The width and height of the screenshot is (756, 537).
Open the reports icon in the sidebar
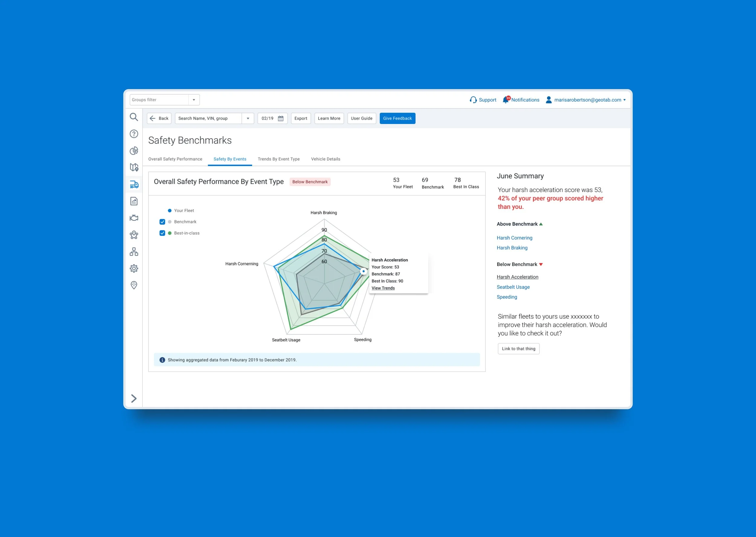(134, 201)
